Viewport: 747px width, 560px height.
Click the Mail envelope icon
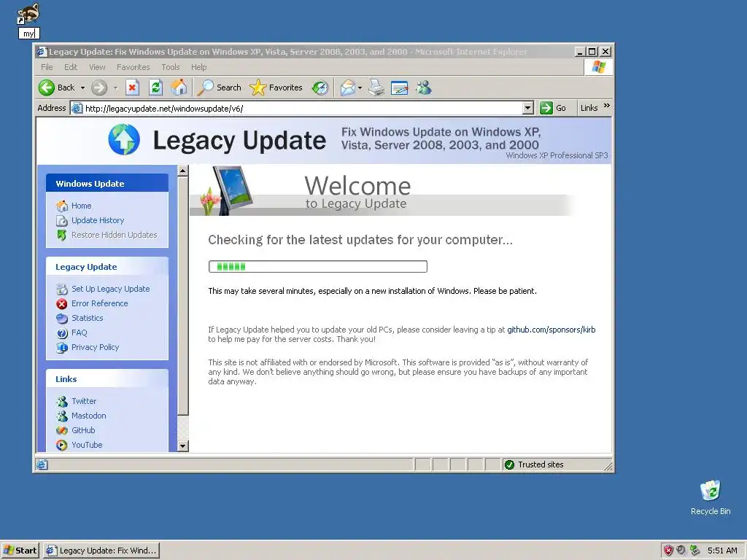click(347, 87)
